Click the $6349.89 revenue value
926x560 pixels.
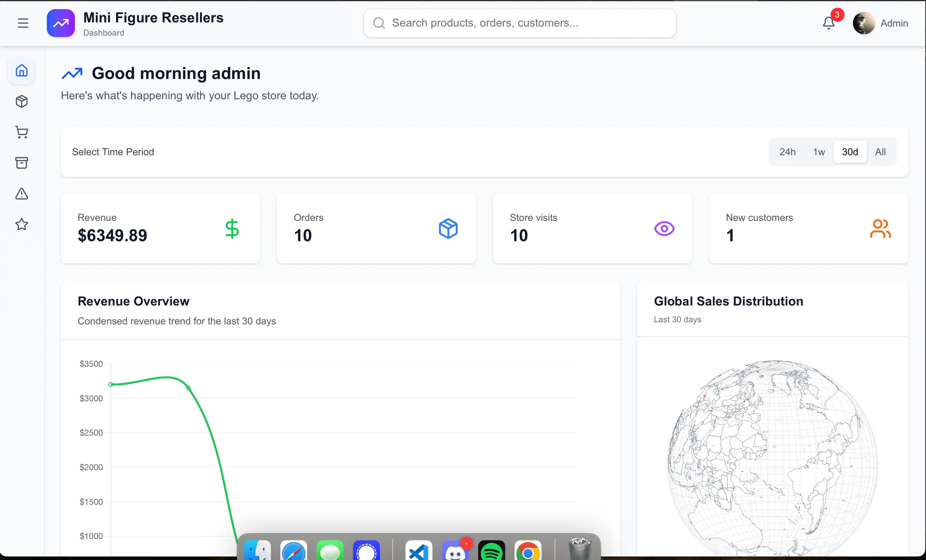pos(112,236)
